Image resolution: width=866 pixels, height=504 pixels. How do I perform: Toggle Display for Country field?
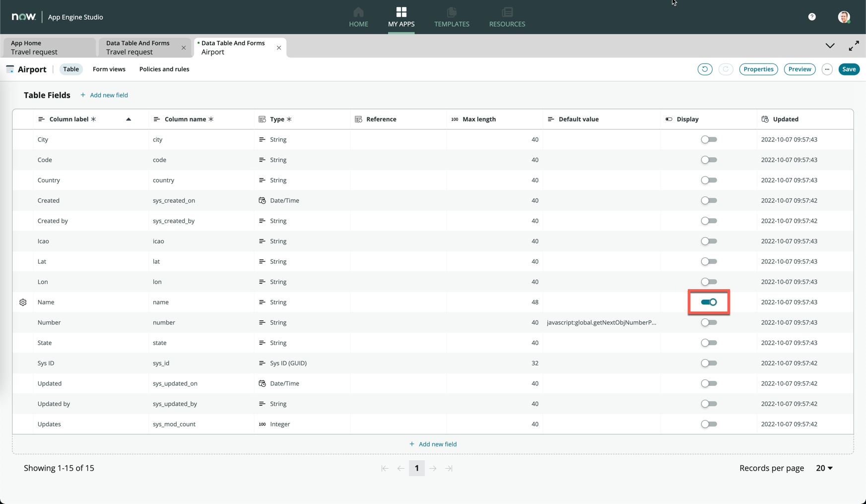pyautogui.click(x=709, y=180)
